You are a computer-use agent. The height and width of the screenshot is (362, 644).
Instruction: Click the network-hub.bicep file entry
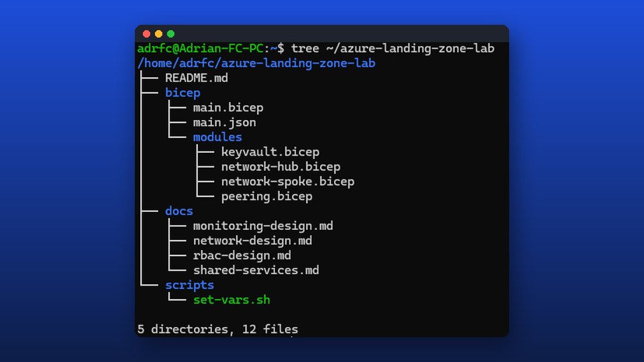[x=281, y=167]
